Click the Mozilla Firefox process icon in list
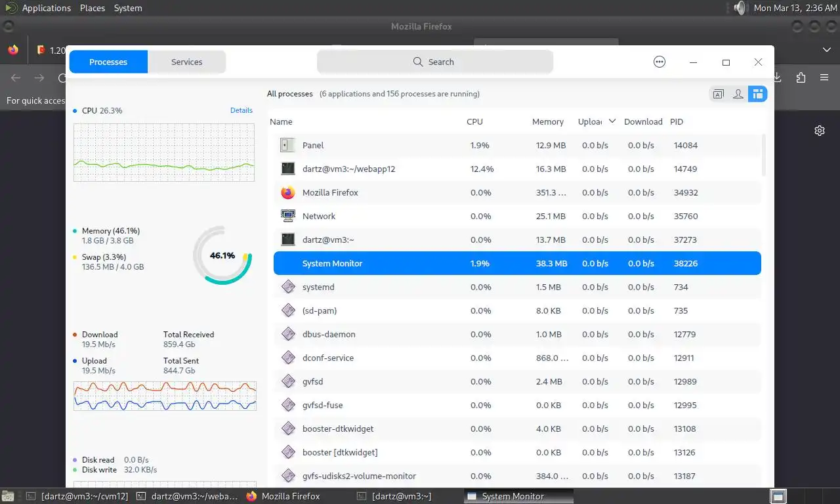Viewport: 840px width, 504px height. click(x=287, y=192)
